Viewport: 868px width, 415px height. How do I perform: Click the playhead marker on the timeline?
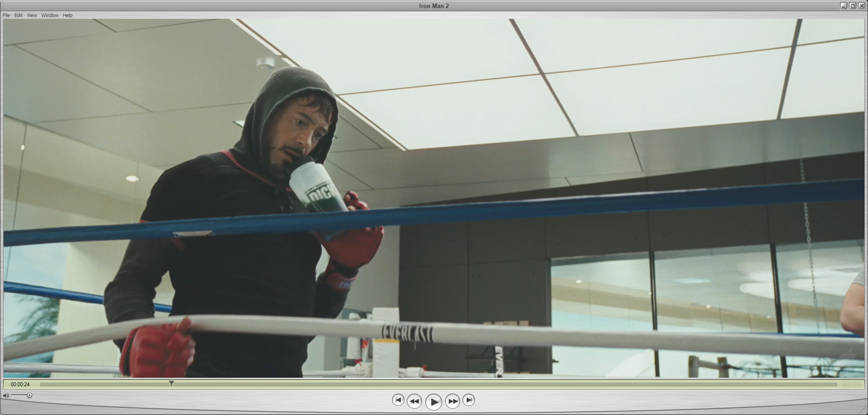point(171,383)
